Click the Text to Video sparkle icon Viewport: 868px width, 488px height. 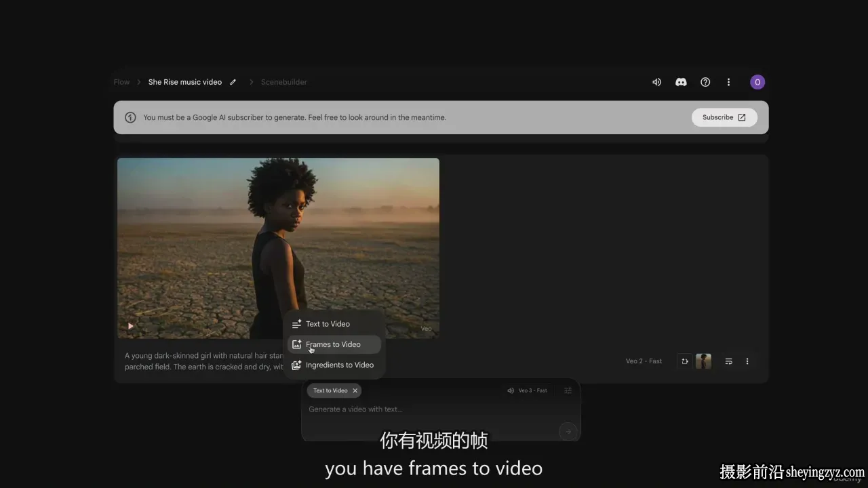[x=296, y=324]
